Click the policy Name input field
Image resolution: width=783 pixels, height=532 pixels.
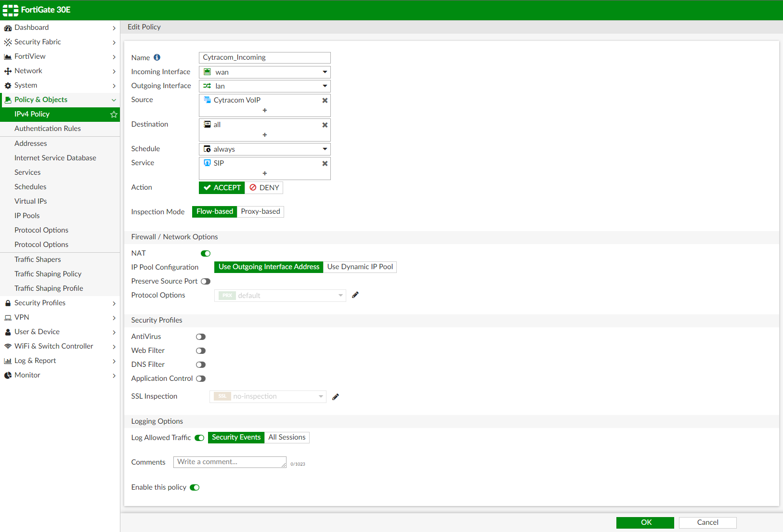(x=265, y=58)
